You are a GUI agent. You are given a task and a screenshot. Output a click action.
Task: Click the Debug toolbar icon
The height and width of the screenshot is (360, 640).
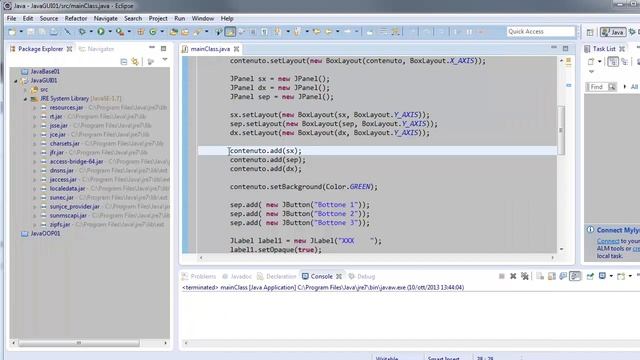82,31
